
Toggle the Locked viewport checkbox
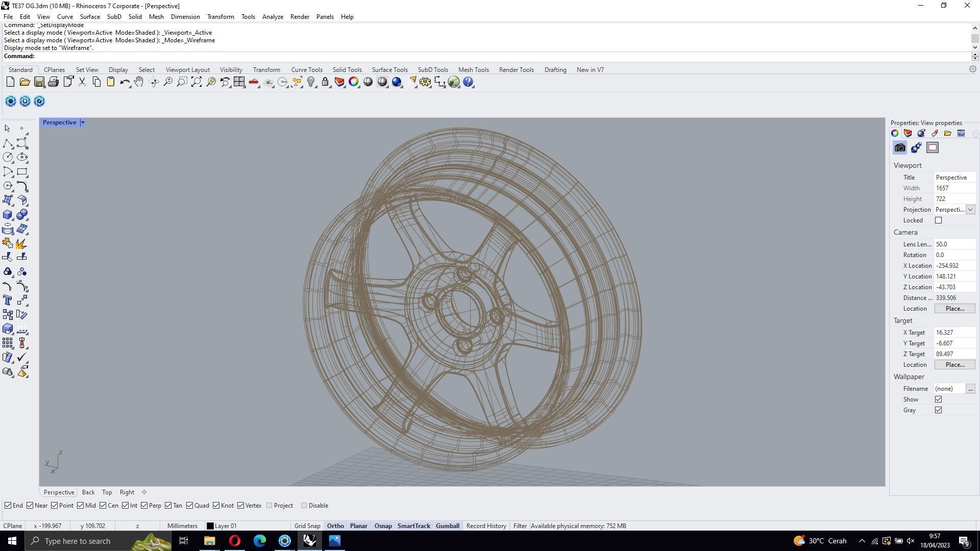point(938,220)
